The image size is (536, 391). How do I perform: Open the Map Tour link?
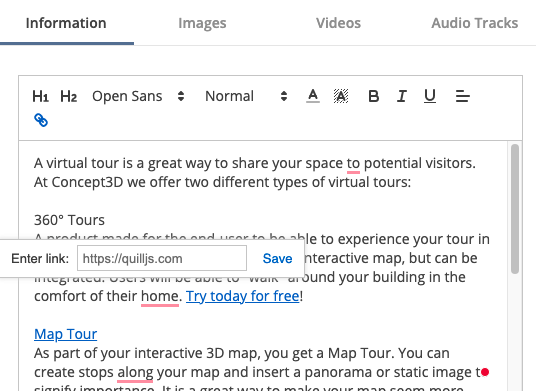pos(66,334)
